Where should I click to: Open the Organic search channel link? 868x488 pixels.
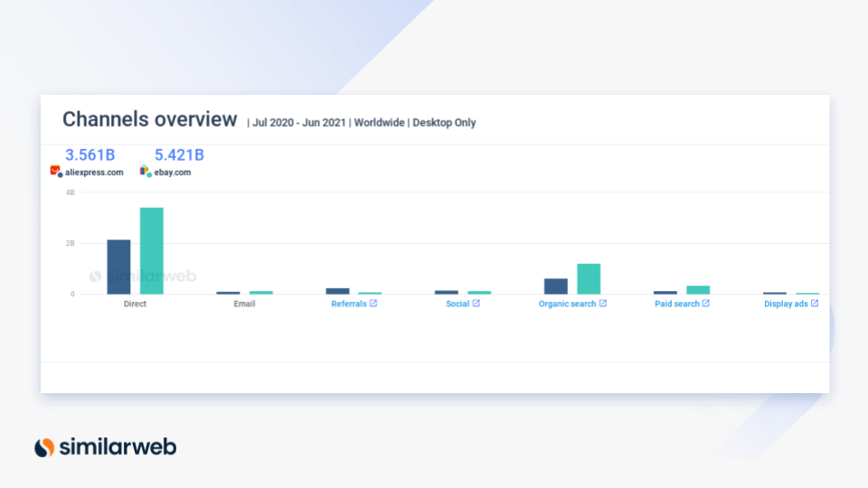568,304
